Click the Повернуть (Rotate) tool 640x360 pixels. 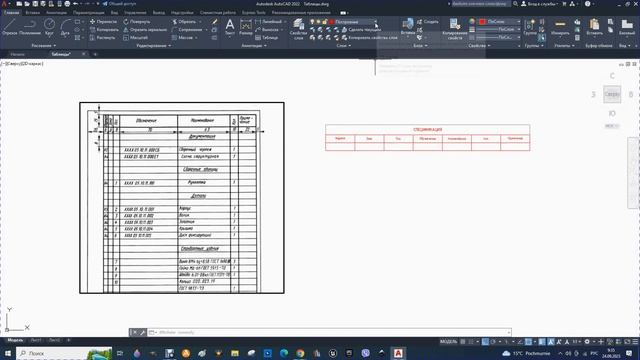[x=137, y=22]
